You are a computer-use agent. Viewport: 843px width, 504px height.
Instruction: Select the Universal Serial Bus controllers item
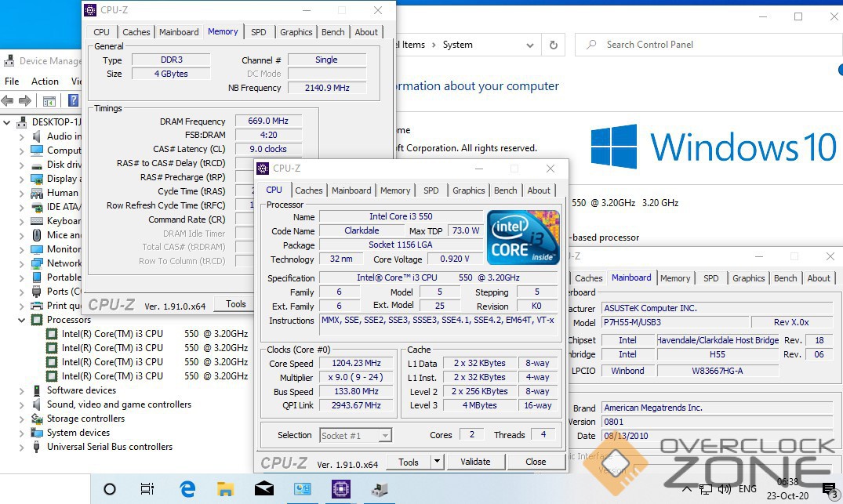pos(109,447)
